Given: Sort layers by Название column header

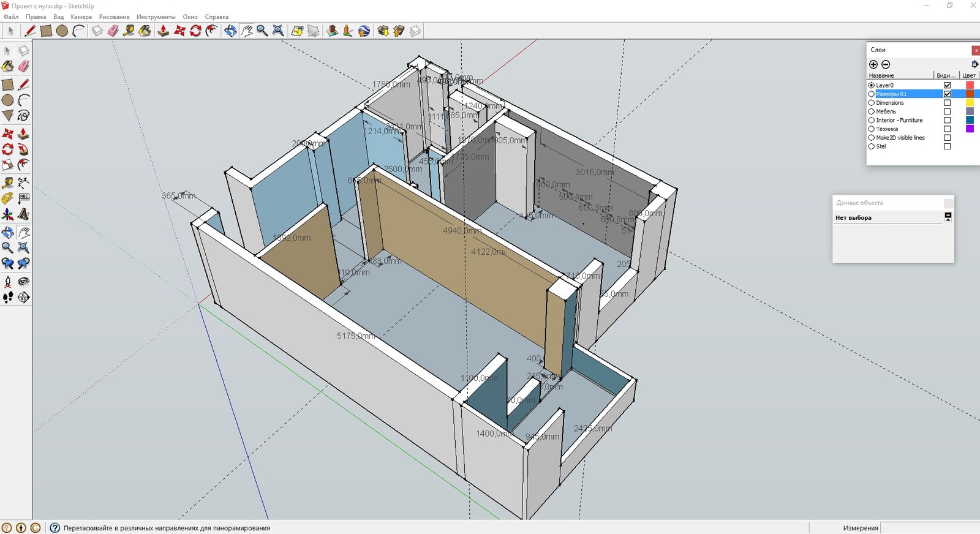Looking at the screenshot, I should coord(900,75).
